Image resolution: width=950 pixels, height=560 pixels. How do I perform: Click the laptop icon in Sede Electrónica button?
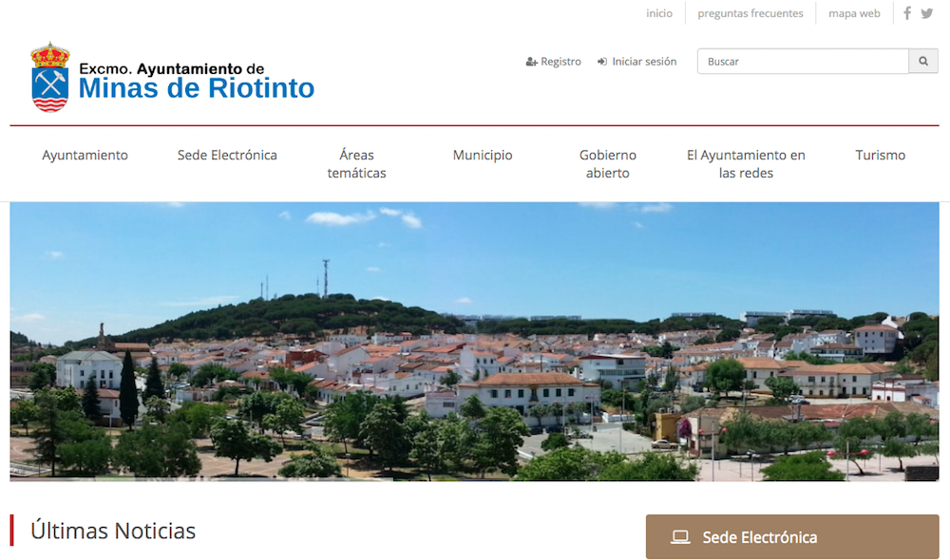(x=680, y=537)
